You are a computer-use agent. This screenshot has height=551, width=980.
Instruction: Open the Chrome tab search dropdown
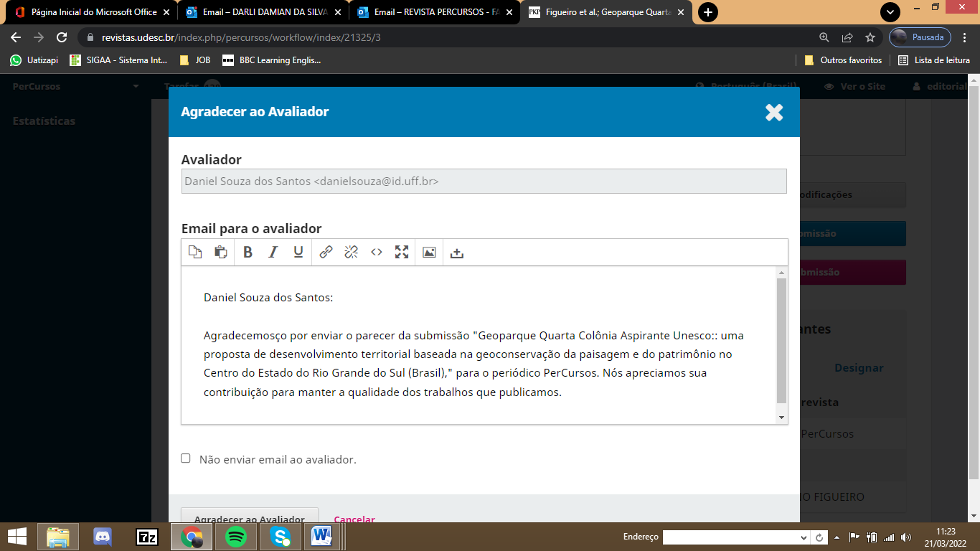click(890, 12)
